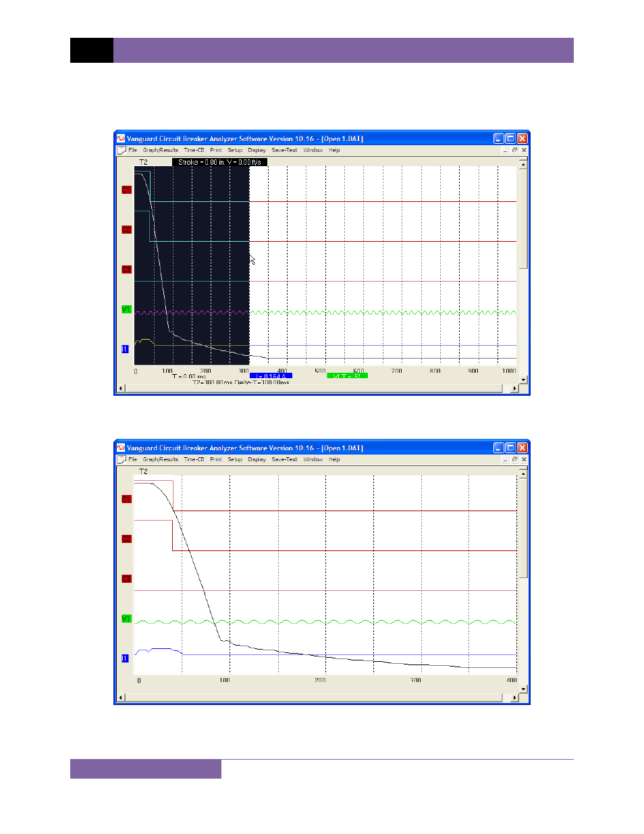This screenshot has height=834, width=644.
Task: Open the Time-CB menu in the Stroke-readout window
Action: [x=194, y=150]
